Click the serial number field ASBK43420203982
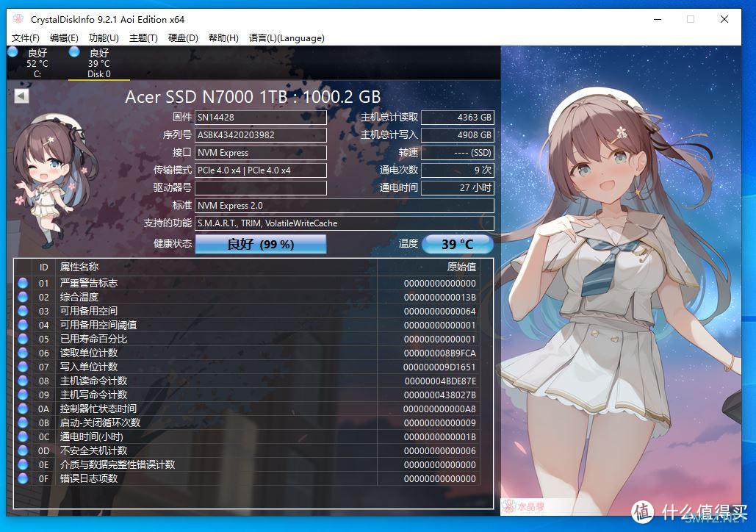This screenshot has height=532, width=756. 261,135
